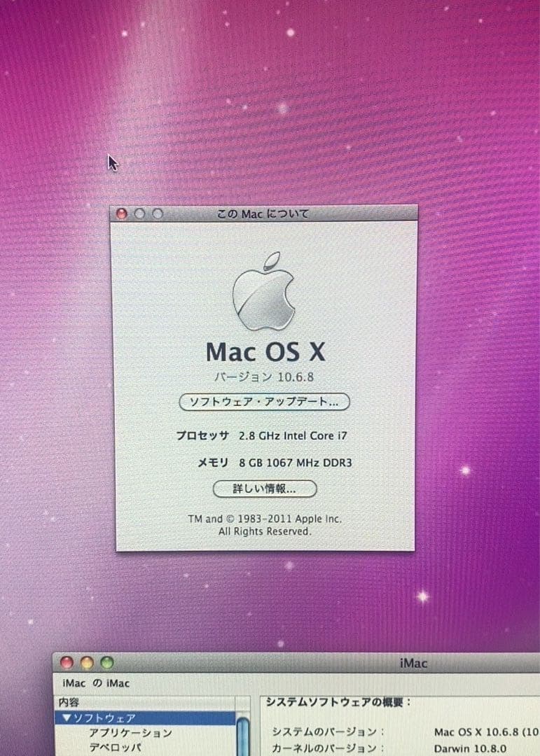This screenshot has width=540, height=756.
Task: Click the sidebar scrollbar in iMac window
Action: pos(243,736)
